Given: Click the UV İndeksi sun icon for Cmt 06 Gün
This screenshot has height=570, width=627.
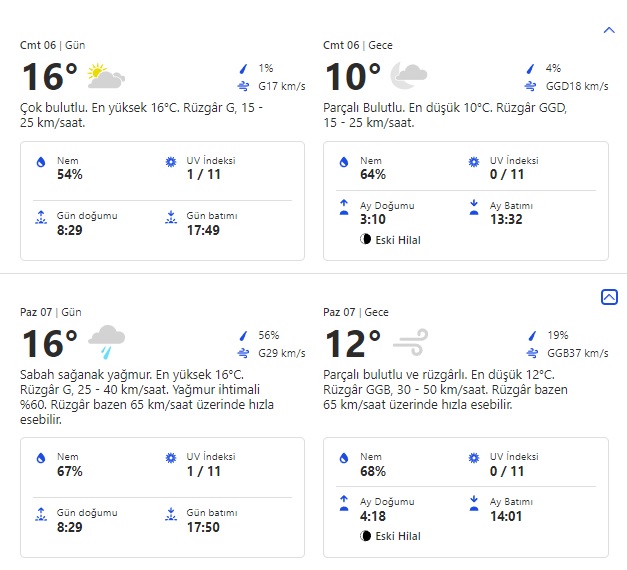Looking at the screenshot, I should (170, 162).
